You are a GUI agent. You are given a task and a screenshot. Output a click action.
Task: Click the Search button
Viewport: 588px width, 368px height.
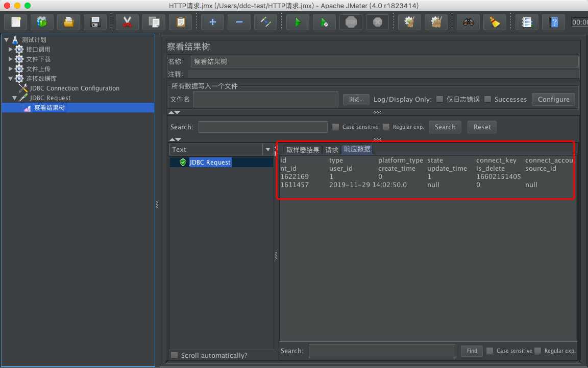(x=445, y=127)
